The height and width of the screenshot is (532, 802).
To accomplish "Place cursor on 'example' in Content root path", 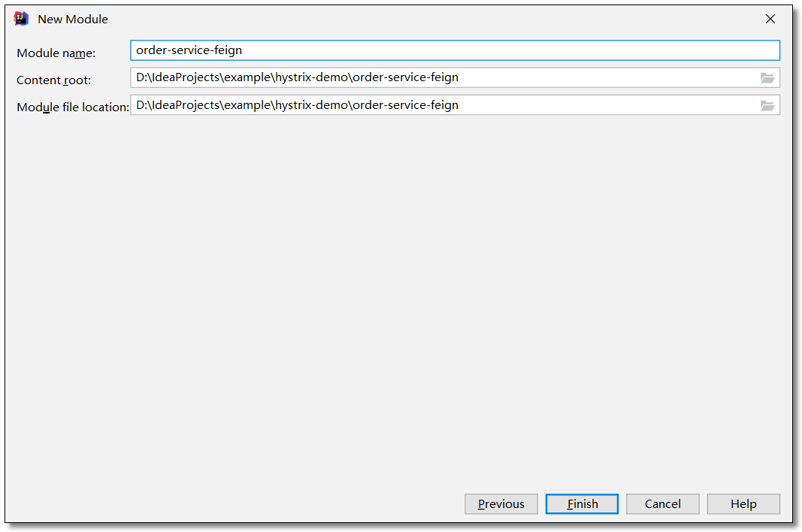I will click(x=247, y=77).
